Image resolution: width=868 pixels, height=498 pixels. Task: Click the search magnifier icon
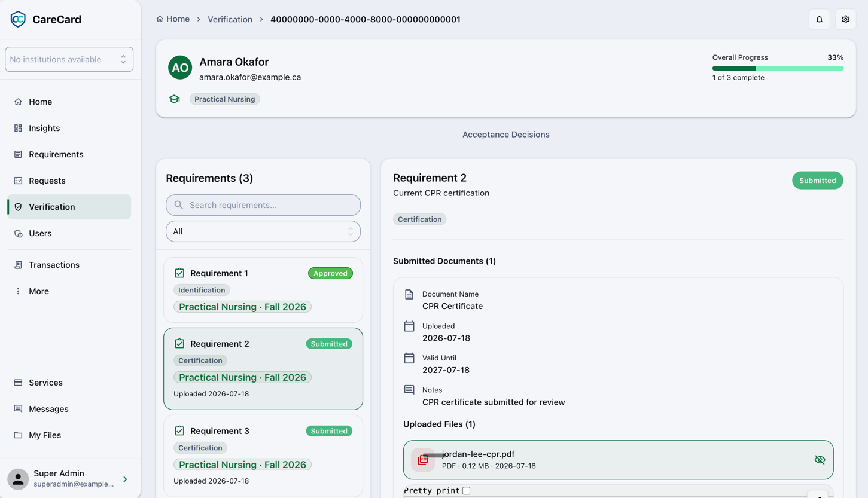(178, 205)
